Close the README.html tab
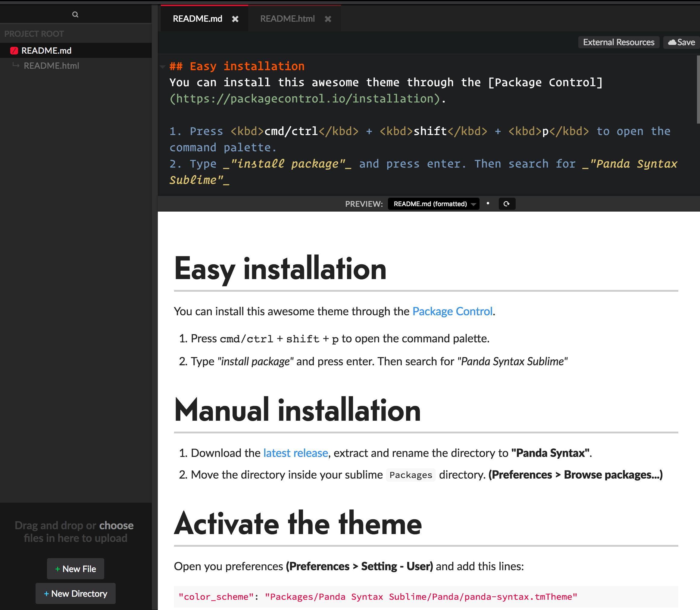Image resolution: width=700 pixels, height=610 pixels. click(327, 19)
